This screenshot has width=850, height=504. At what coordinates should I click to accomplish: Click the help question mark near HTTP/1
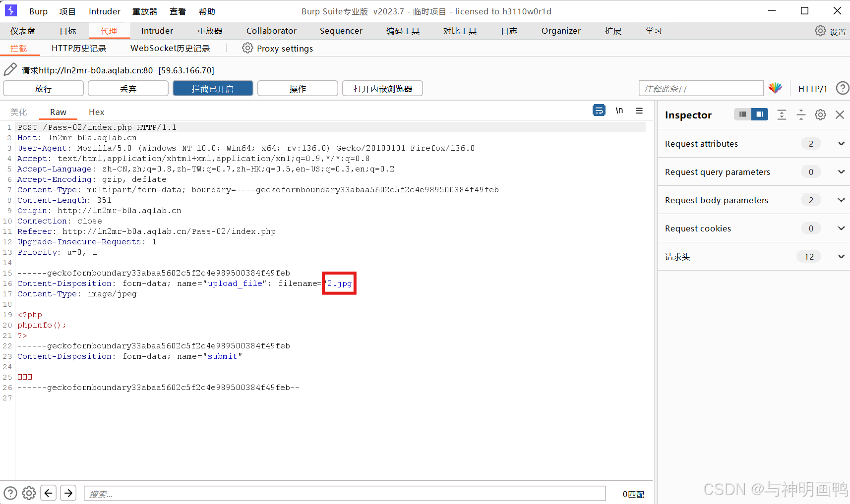(842, 88)
